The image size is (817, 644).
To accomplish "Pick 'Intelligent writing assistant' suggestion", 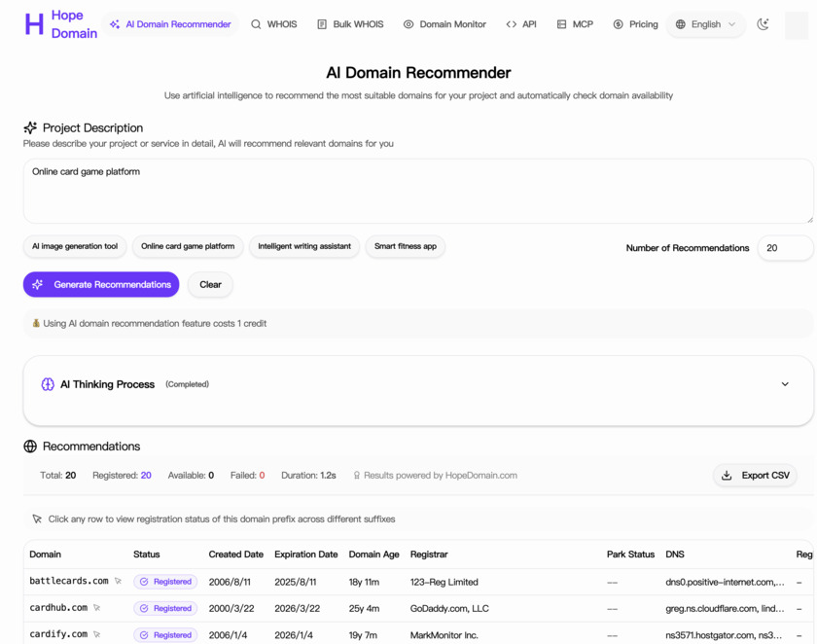I will click(x=304, y=247).
